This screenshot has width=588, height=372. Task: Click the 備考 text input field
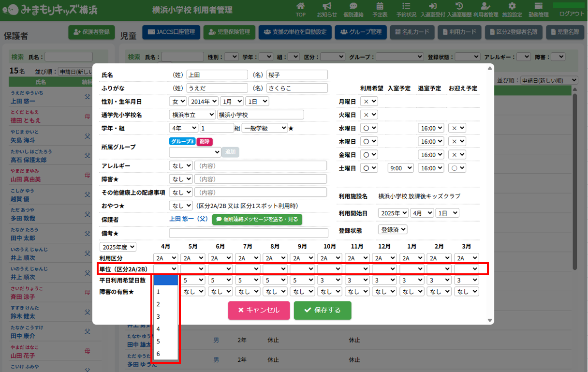point(248,233)
